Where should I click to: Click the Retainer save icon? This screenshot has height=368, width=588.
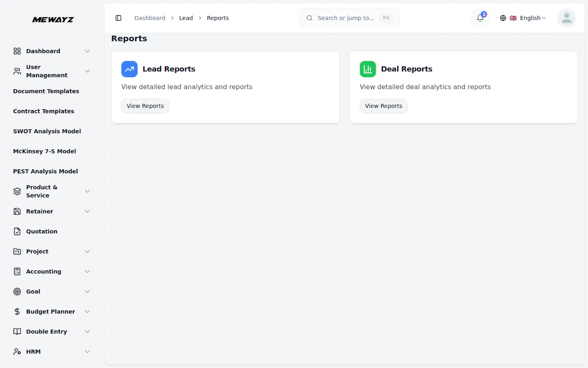coord(17,212)
